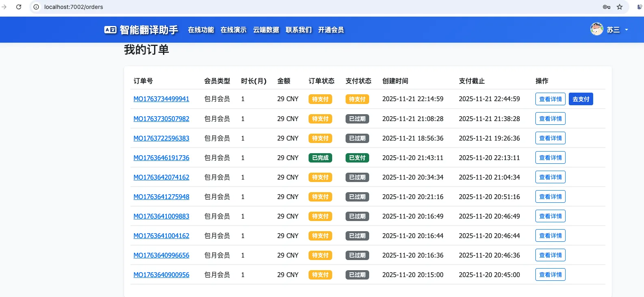Click the browser forward arrow
Screen dimensions: 644x297
click(4, 7)
